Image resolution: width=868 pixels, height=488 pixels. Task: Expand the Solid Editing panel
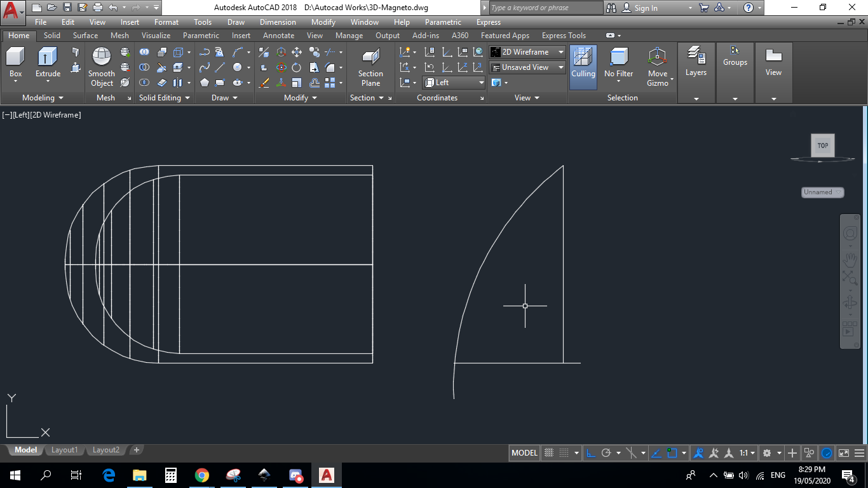tap(165, 98)
